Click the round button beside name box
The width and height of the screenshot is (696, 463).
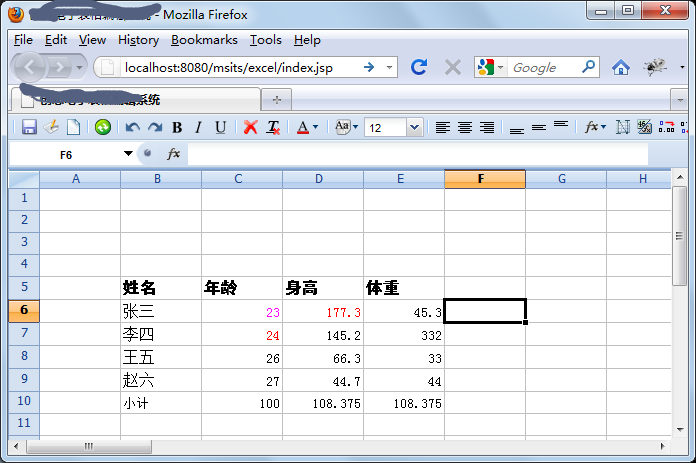[x=147, y=153]
